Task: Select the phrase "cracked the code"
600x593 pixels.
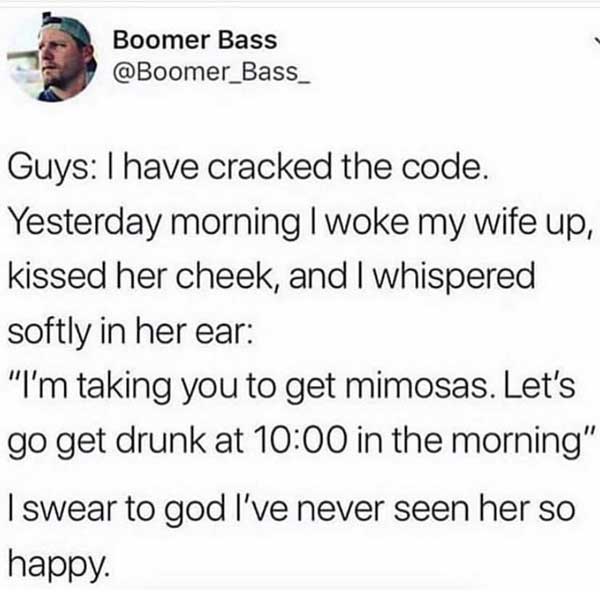Action: coord(347,166)
